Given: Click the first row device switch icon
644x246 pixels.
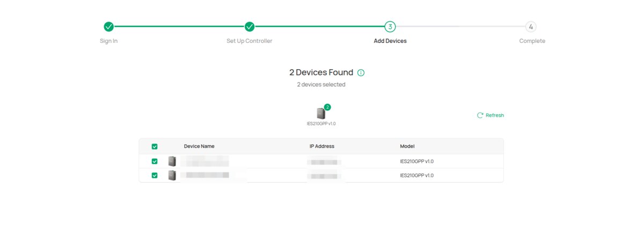Looking at the screenshot, I should (x=172, y=161).
